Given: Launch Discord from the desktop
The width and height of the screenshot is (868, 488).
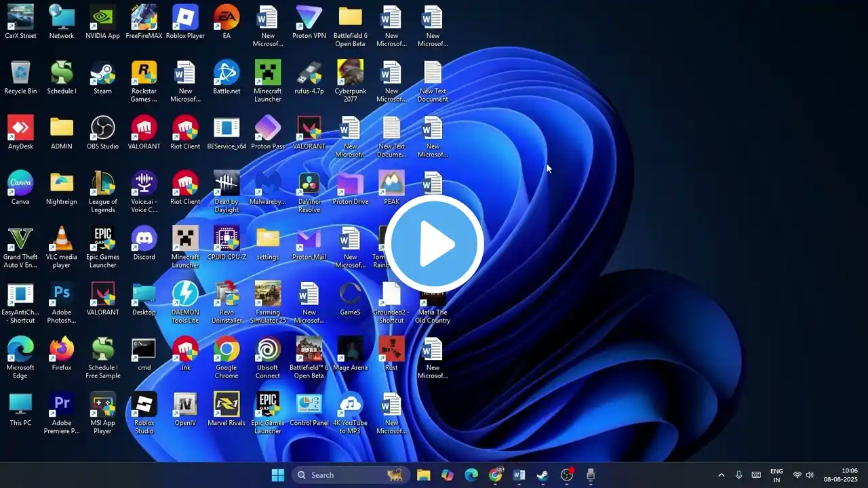Looking at the screenshot, I should 144,243.
